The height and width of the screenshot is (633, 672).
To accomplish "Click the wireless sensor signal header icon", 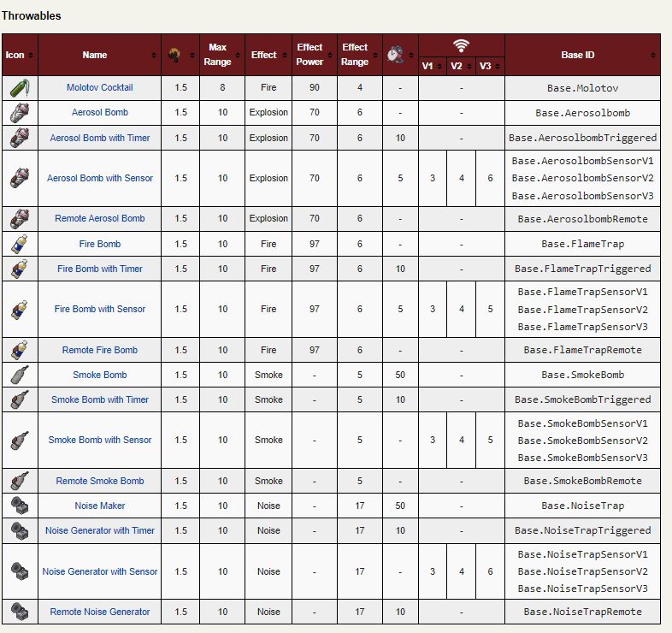I will pos(461,45).
